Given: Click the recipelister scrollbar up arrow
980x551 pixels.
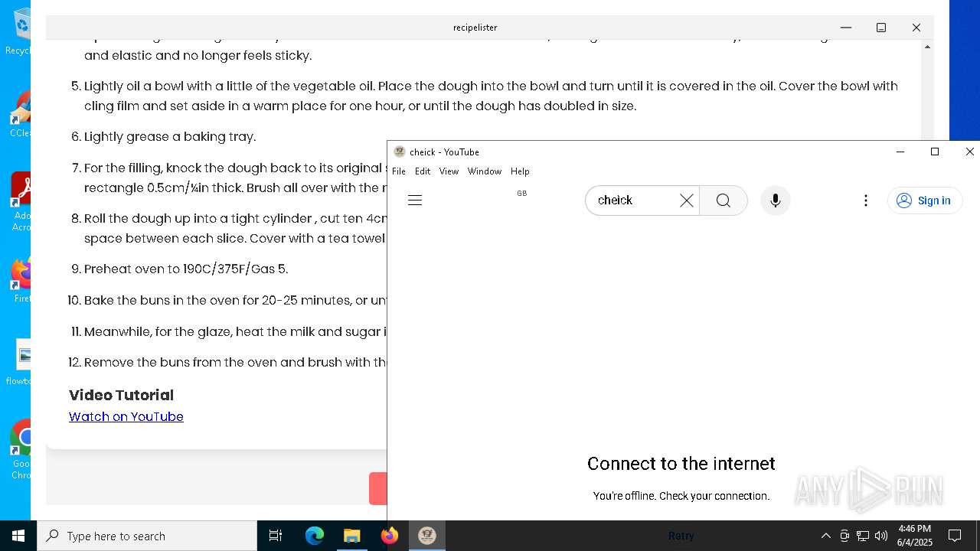Looking at the screenshot, I should pyautogui.click(x=927, y=47).
